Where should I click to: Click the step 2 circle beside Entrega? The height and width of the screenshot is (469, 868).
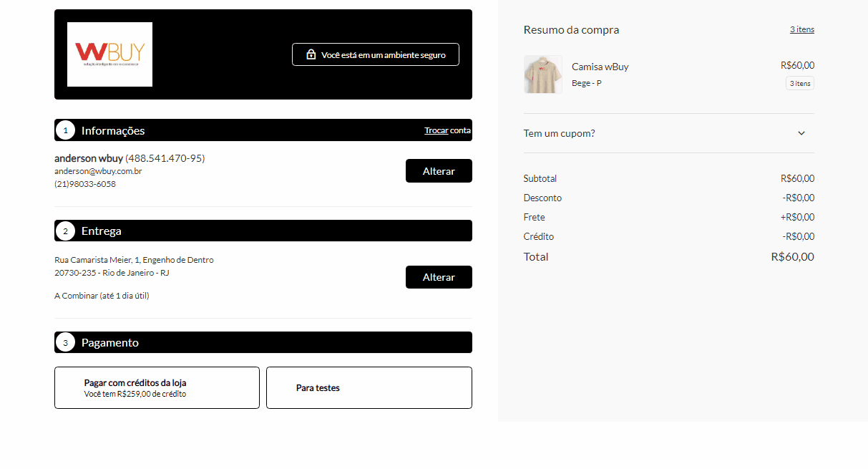coord(65,231)
